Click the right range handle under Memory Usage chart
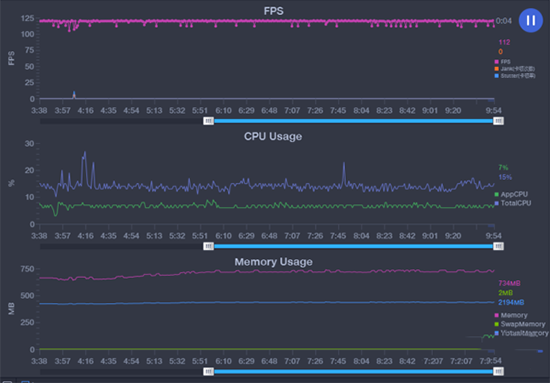 tap(498, 371)
